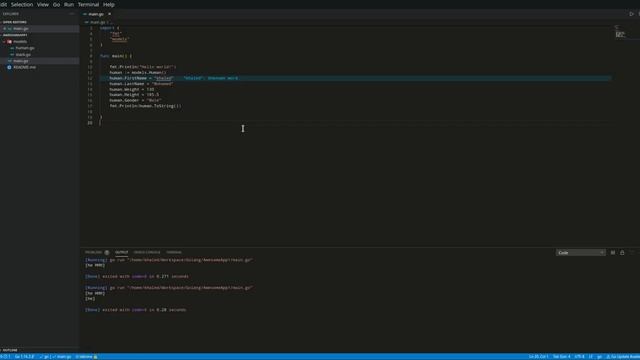Screen dimensions: 640x360
Task: Collapse the models folder
Action: click(20, 42)
